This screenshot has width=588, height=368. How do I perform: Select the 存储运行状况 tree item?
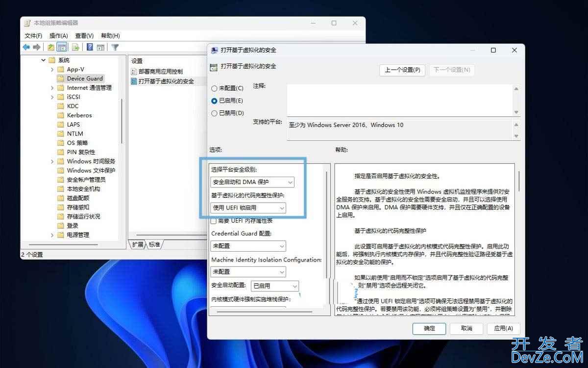(83, 216)
